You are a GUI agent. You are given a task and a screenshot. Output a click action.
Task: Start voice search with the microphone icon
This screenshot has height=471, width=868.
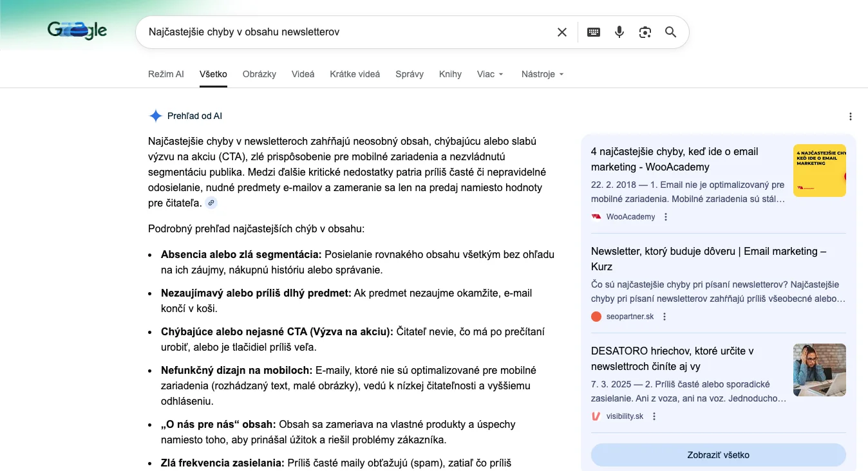[619, 32]
